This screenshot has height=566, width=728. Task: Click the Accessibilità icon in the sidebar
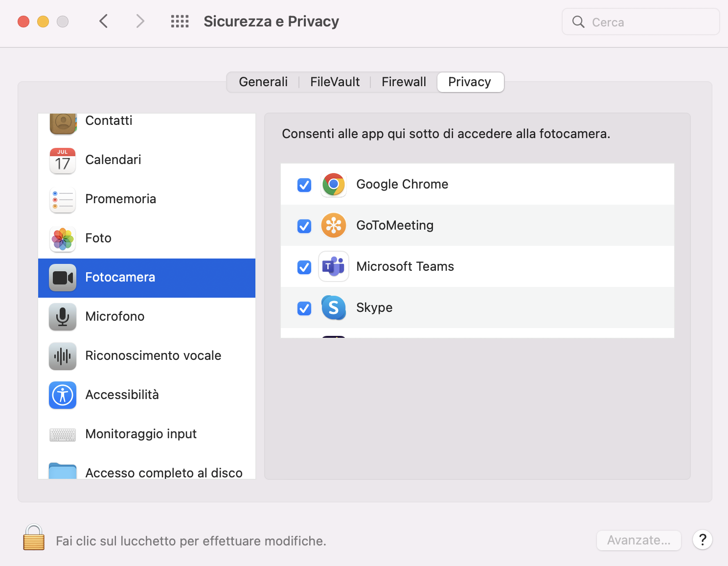tap(63, 395)
